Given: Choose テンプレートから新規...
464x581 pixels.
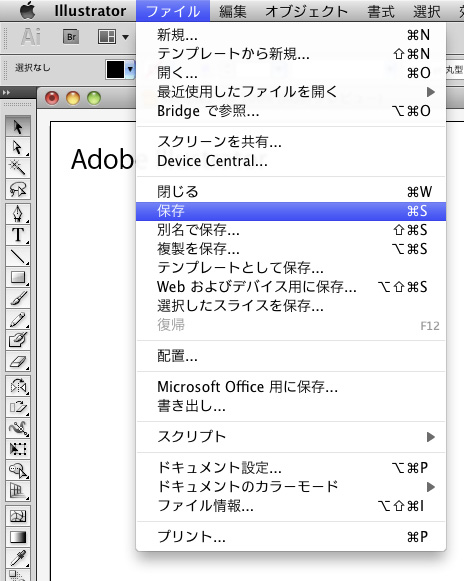Looking at the screenshot, I should 291,54.
